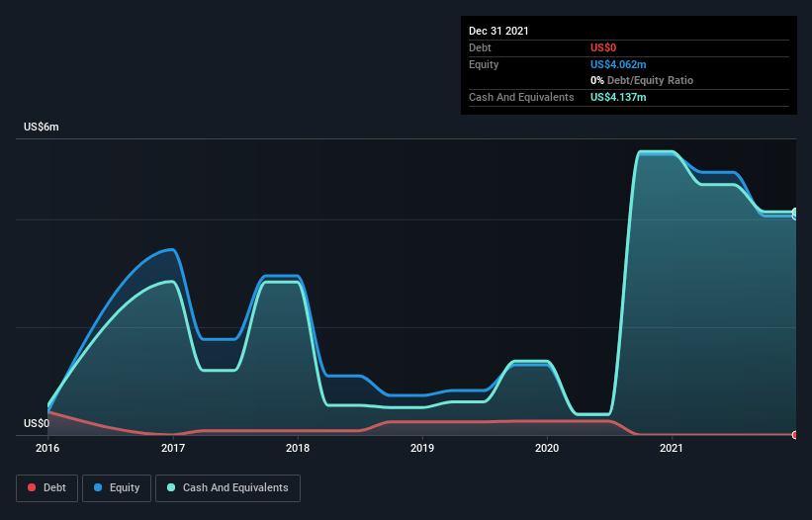Screen dimensions: 812x520
Task: Toggle the Debt series legend button
Action: point(46,488)
